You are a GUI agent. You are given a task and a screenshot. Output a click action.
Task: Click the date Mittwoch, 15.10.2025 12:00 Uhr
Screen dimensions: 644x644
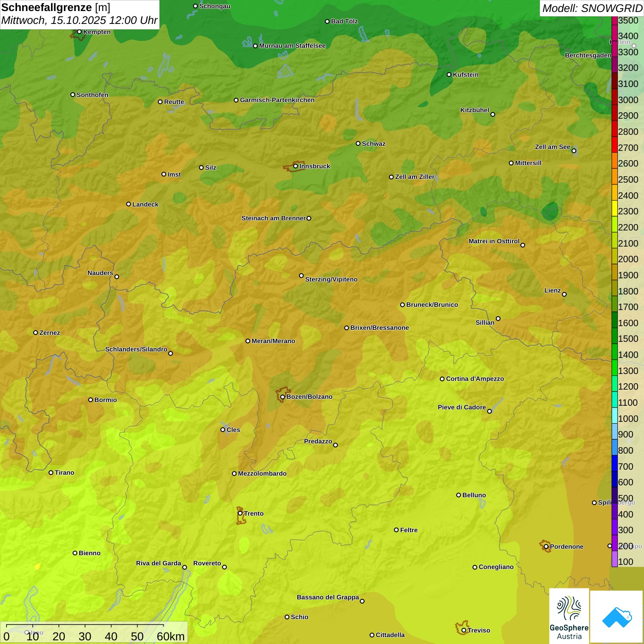tap(79, 21)
